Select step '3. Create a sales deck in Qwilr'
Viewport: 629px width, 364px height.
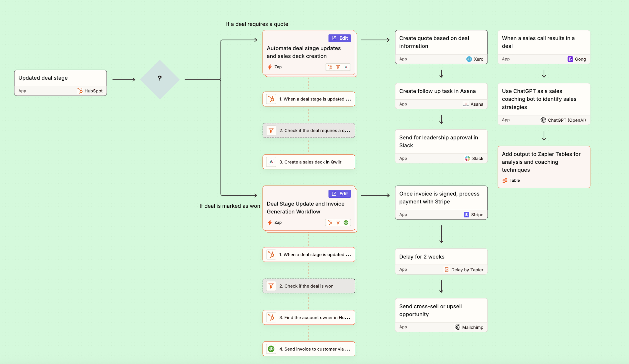tap(309, 162)
